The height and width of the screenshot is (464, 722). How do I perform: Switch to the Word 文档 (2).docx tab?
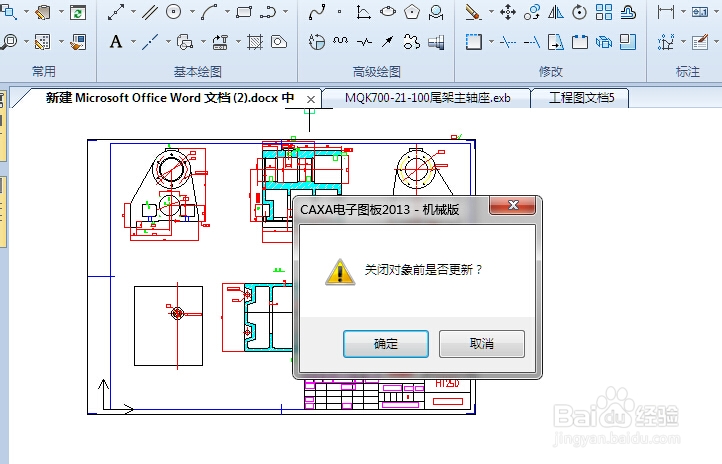169,98
